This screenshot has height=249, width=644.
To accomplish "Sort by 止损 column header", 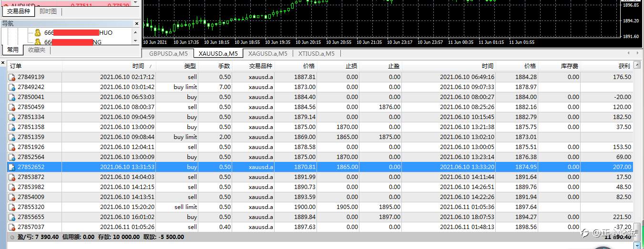I will pyautogui.click(x=338, y=66).
